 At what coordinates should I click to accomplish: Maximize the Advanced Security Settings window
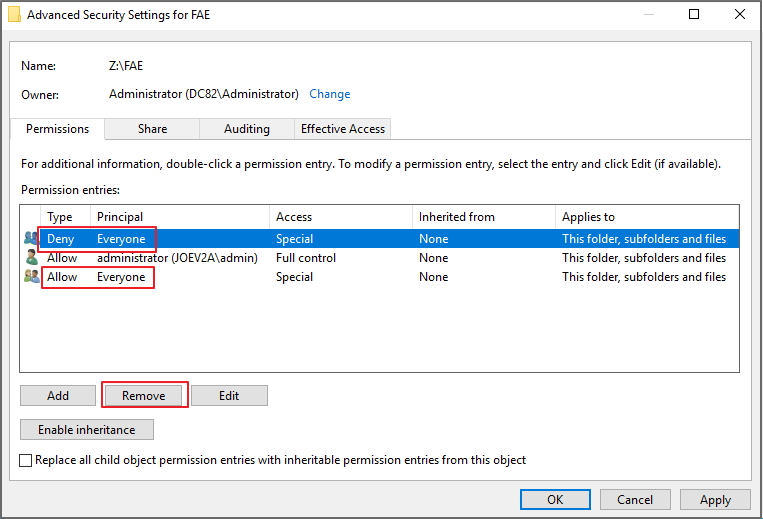[694, 14]
